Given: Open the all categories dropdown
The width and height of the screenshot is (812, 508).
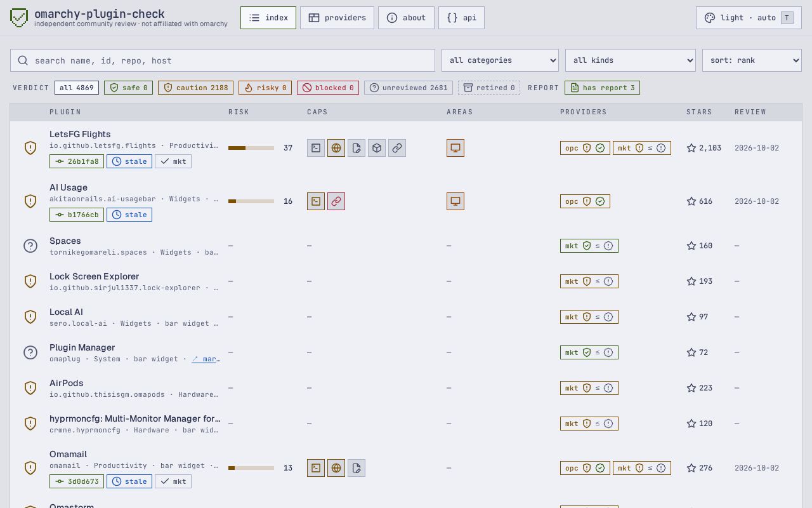Looking at the screenshot, I should pyautogui.click(x=500, y=60).
